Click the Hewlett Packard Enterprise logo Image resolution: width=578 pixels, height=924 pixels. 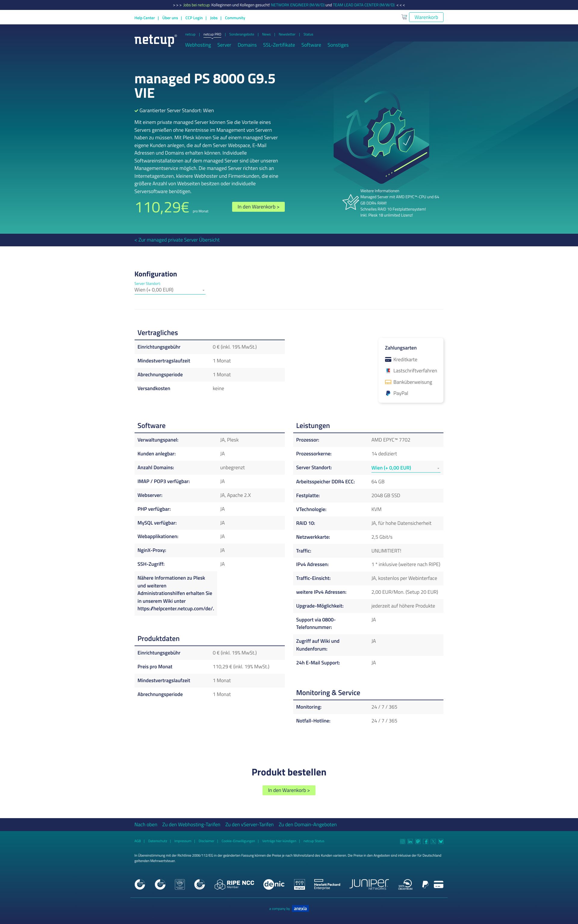[327, 884]
